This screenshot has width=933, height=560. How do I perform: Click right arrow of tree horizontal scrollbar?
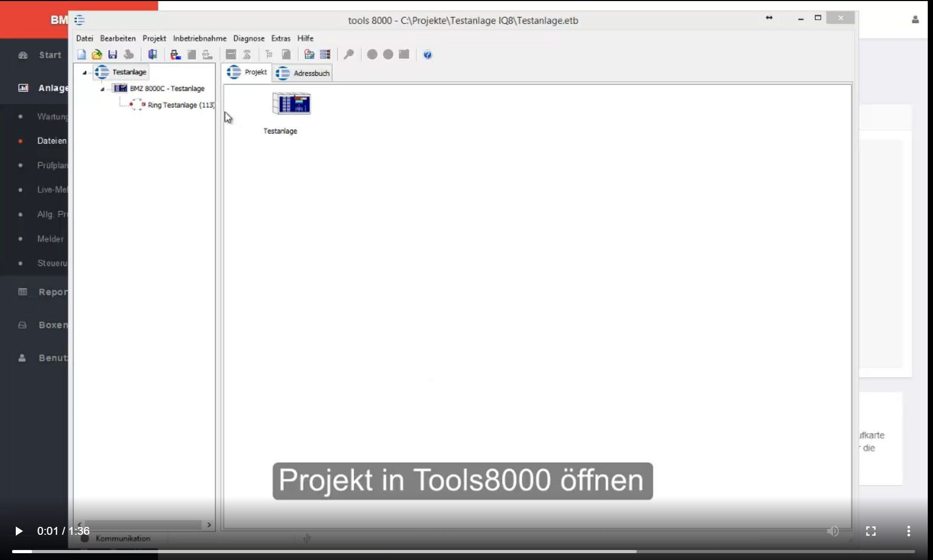(209, 525)
